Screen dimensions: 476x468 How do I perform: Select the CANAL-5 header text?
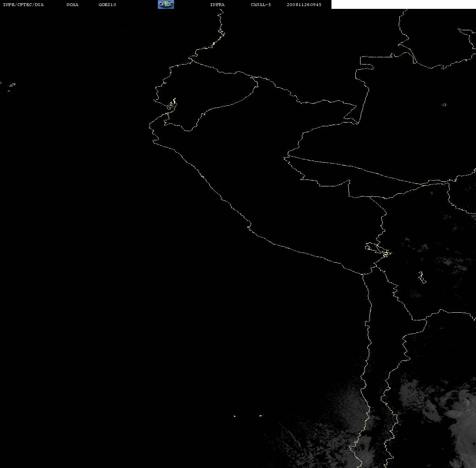point(261,4)
